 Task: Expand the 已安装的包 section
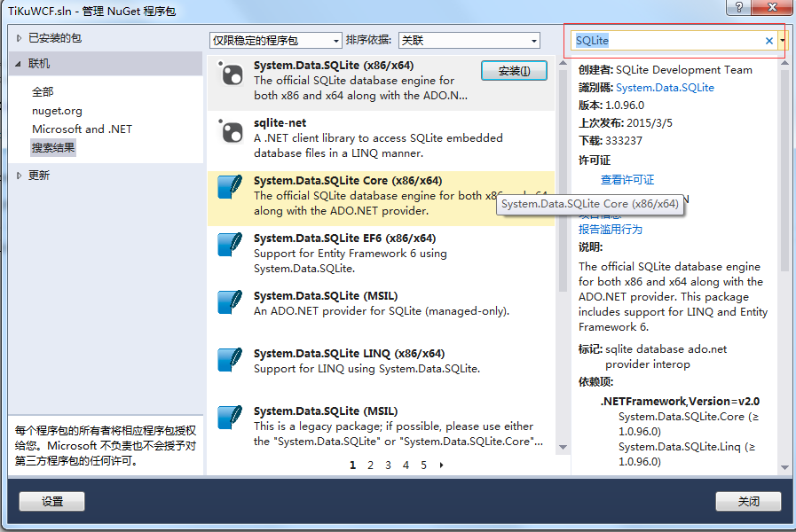click(x=19, y=38)
